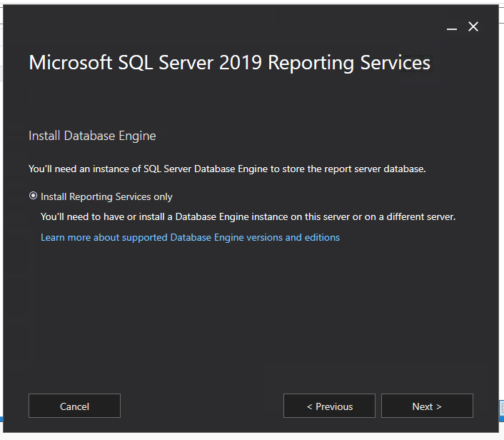
Task: Close the SQL Server setup dialog
Action: coord(473,26)
